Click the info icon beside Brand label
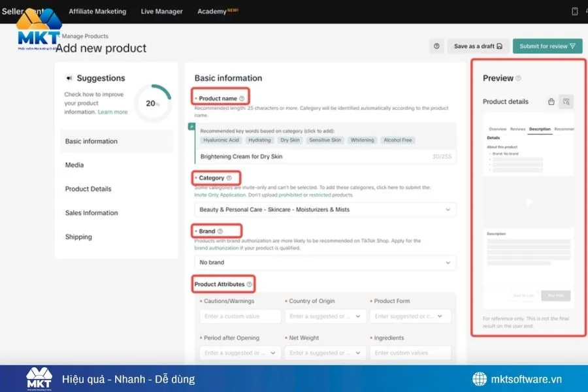Screen dimensions: 588x392 click(x=220, y=231)
